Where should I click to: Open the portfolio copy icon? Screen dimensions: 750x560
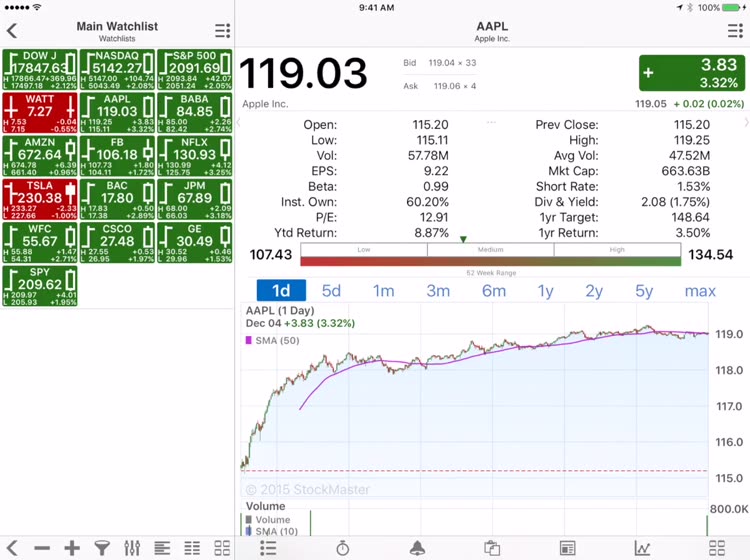pos(492,548)
